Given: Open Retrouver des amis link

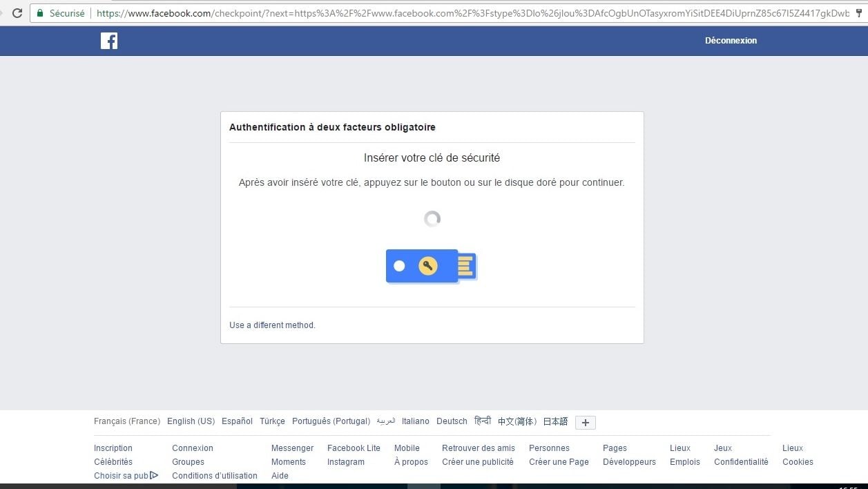Looking at the screenshot, I should click(479, 448).
